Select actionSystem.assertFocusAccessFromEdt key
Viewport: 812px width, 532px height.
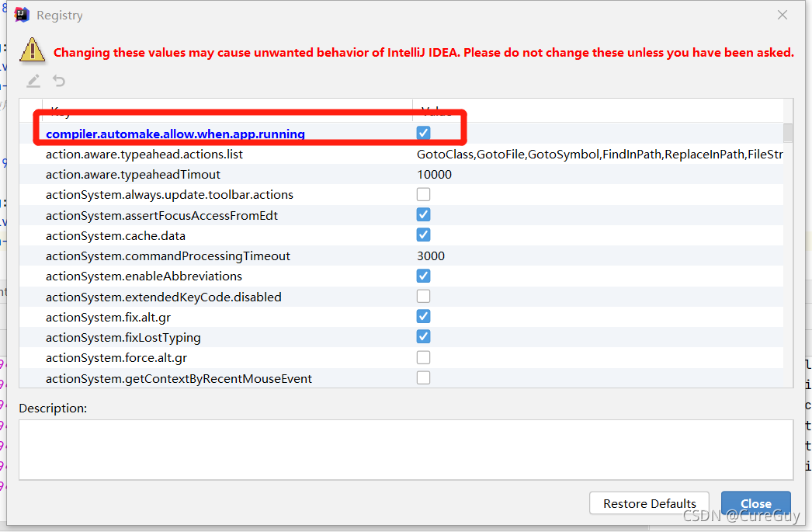click(x=161, y=215)
